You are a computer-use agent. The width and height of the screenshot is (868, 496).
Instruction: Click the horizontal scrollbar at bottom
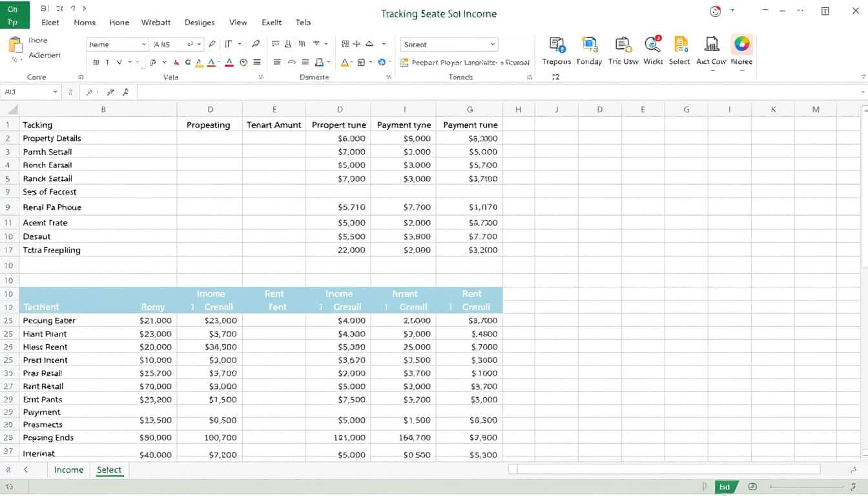(665, 470)
